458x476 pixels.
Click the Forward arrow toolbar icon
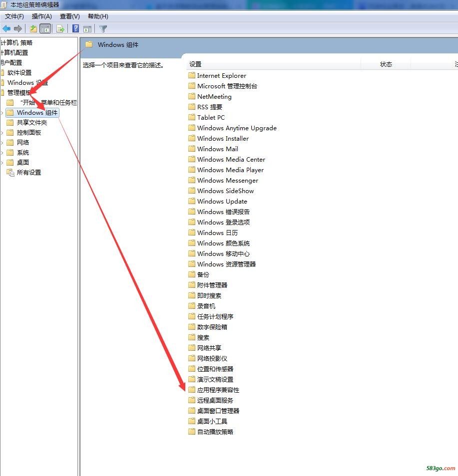[x=18, y=29]
